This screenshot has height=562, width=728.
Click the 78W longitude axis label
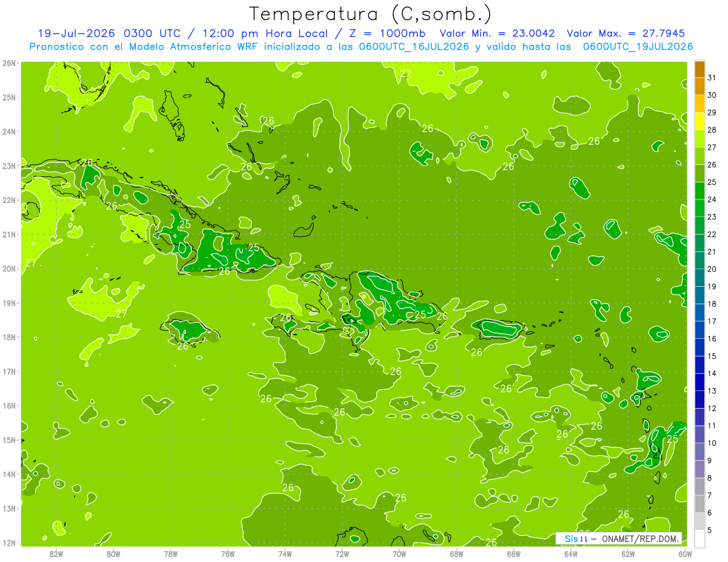pos(171,554)
